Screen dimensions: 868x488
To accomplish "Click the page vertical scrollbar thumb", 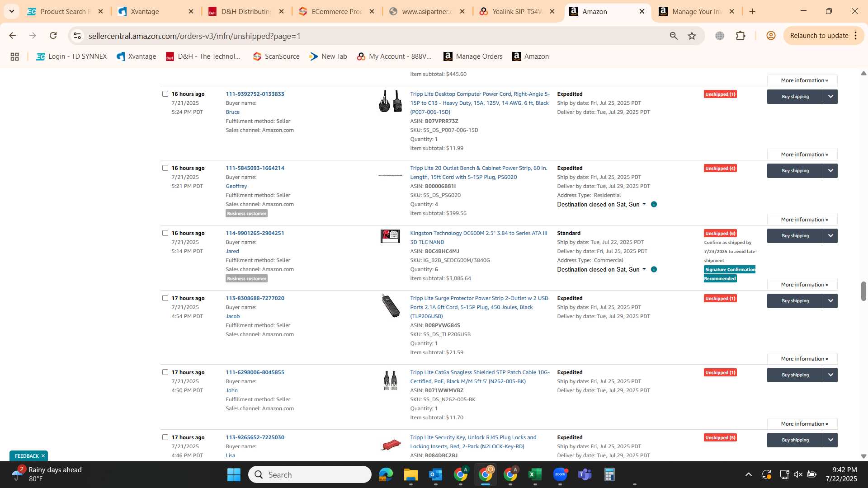I will click(863, 291).
